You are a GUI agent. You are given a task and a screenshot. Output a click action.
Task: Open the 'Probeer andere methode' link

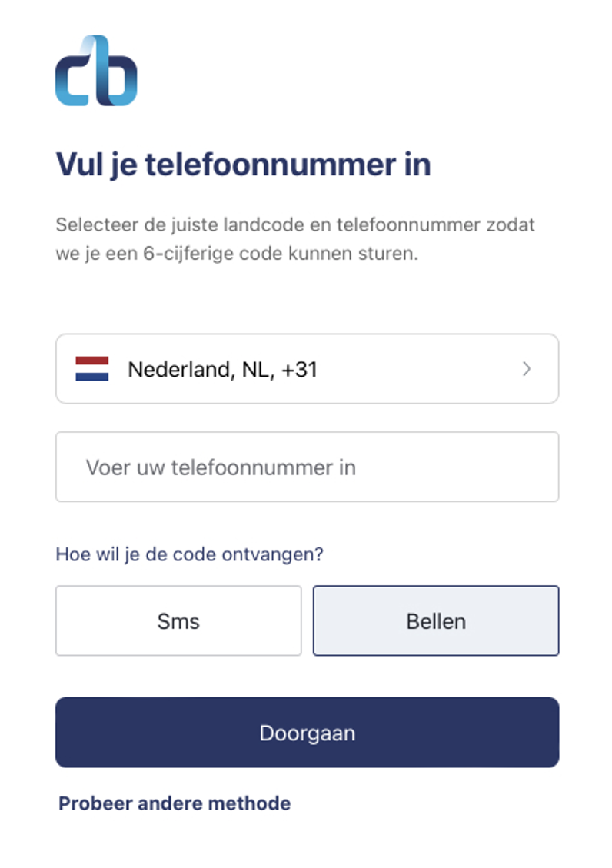click(175, 803)
